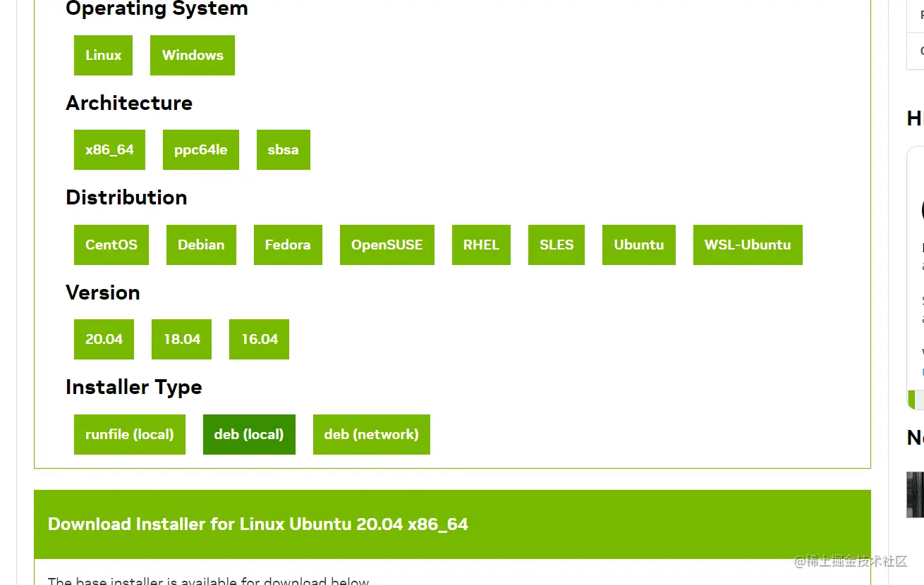Select OpenSUSE distribution button
The image size is (924, 585).
[x=387, y=245]
